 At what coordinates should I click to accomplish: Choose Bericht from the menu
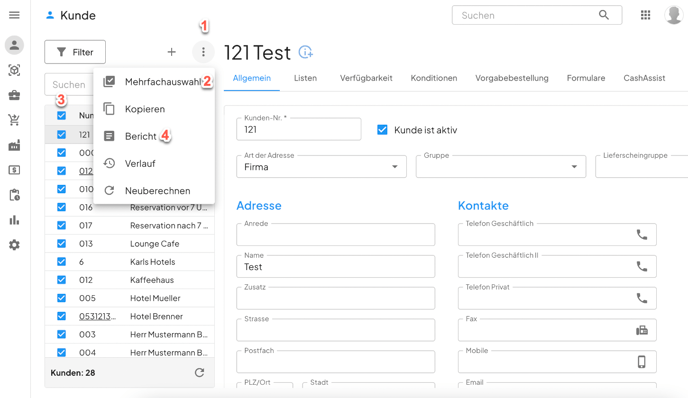[154, 136]
